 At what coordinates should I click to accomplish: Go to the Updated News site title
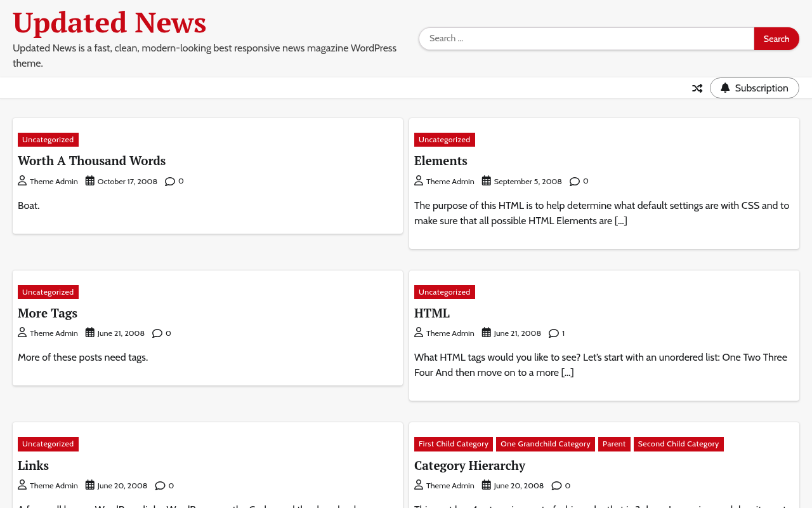click(x=109, y=22)
